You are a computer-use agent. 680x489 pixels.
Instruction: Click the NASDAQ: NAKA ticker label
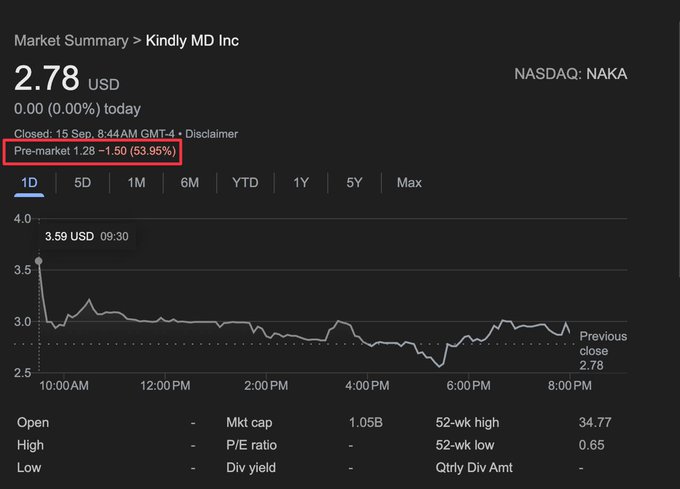point(571,74)
